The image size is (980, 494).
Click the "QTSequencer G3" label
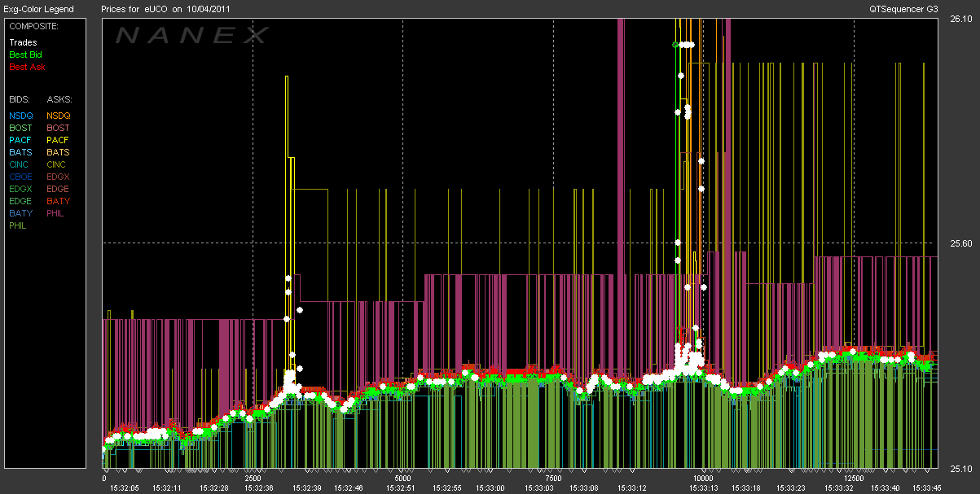(902, 9)
